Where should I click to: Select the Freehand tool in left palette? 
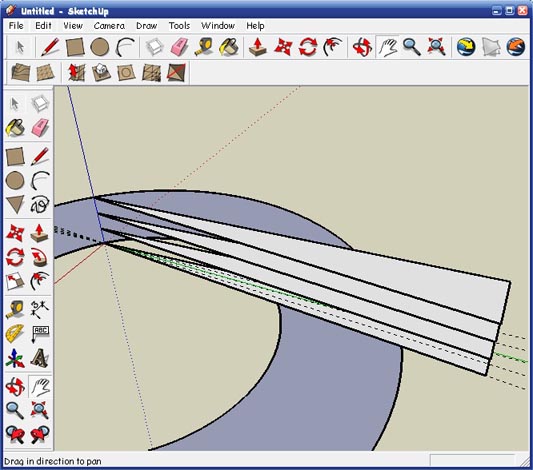click(x=40, y=204)
